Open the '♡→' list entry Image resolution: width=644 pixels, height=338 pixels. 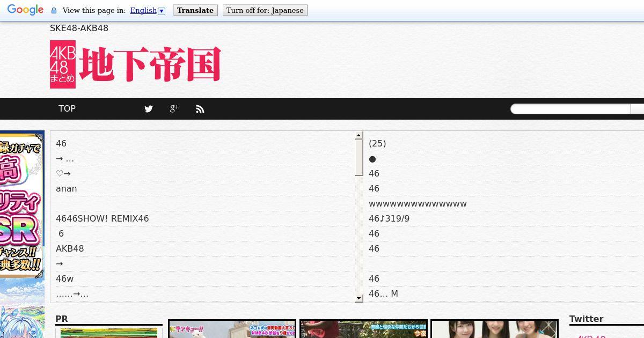coord(63,173)
